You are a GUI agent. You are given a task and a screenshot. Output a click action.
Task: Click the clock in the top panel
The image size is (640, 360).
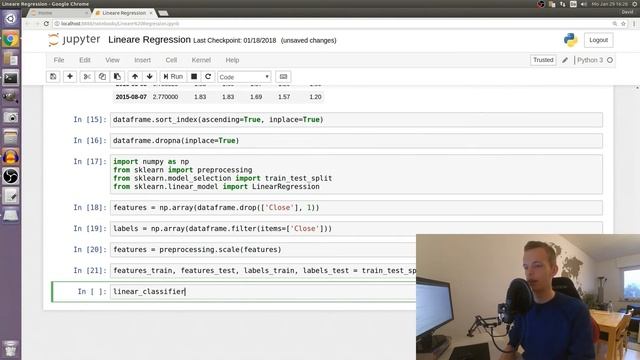(x=611, y=4)
